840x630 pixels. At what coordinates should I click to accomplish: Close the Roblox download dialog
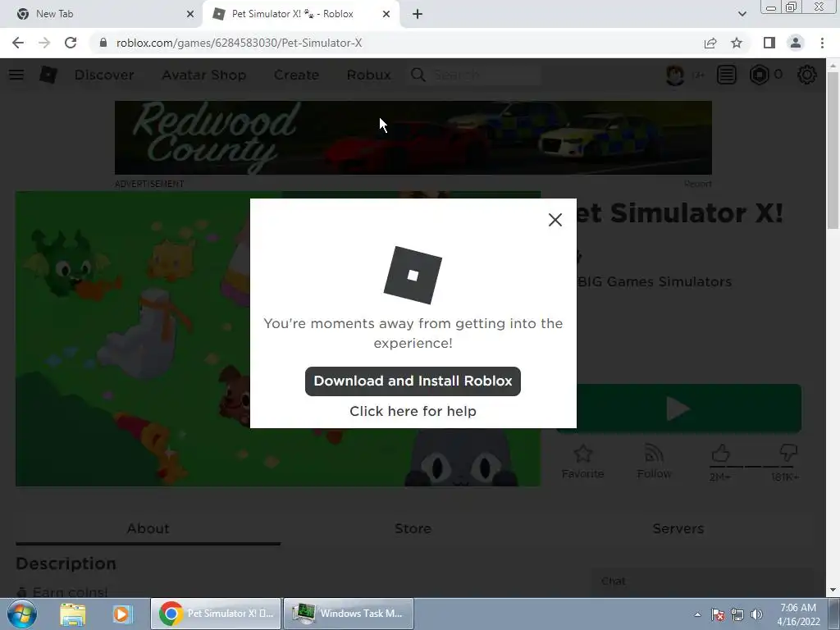coord(555,220)
